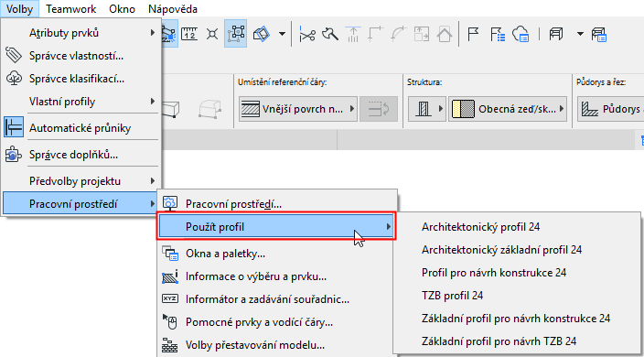This screenshot has width=644, height=357.
Task: Toggle the snap points toolbar icon
Action: 212,34
